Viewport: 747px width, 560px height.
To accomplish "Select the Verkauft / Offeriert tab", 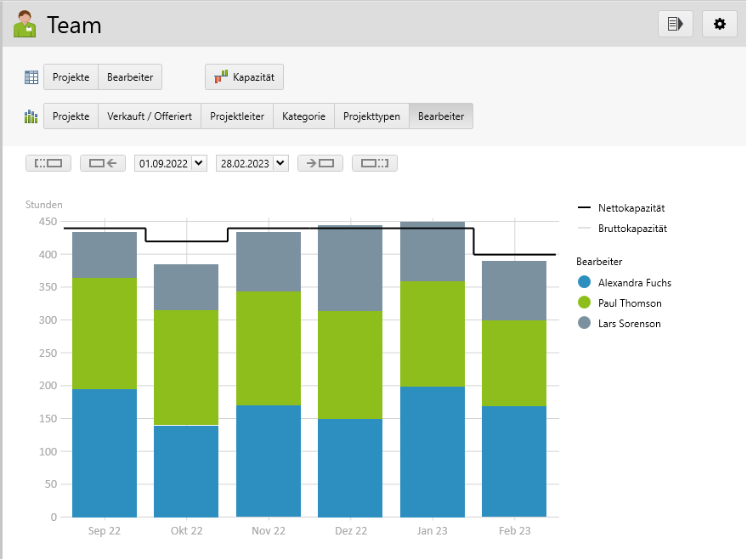I will 149,116.
